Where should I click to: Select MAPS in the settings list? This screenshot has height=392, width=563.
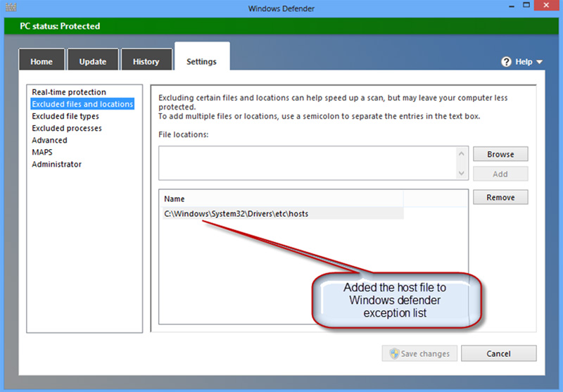coord(42,152)
